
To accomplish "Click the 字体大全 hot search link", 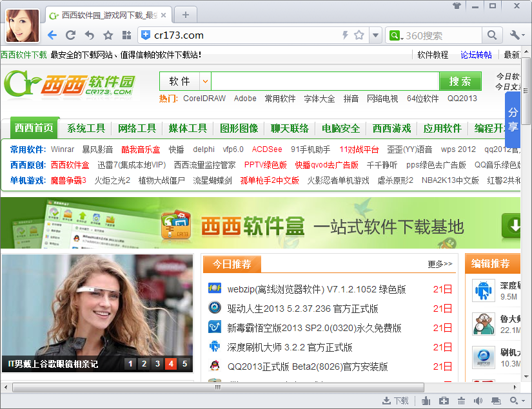I will pos(319,99).
